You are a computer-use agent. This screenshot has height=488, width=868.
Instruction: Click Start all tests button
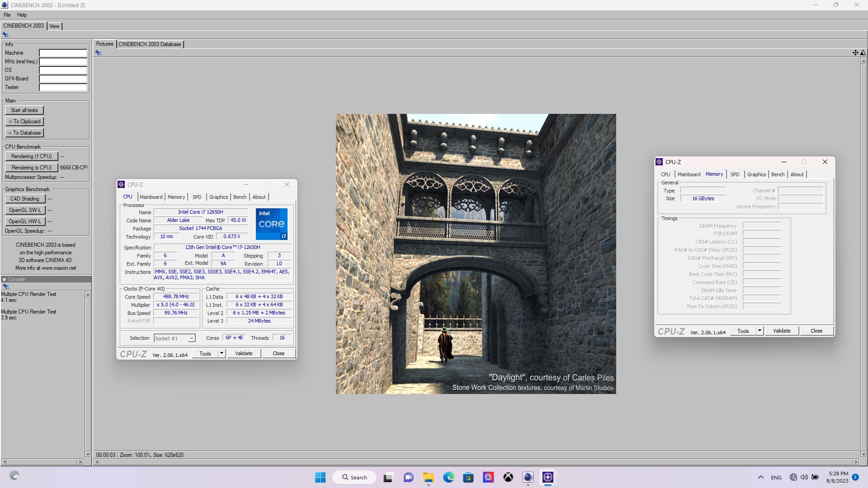[x=24, y=110]
